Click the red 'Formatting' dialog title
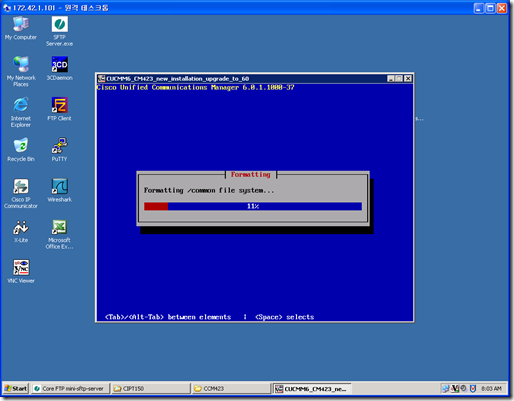 (x=251, y=175)
